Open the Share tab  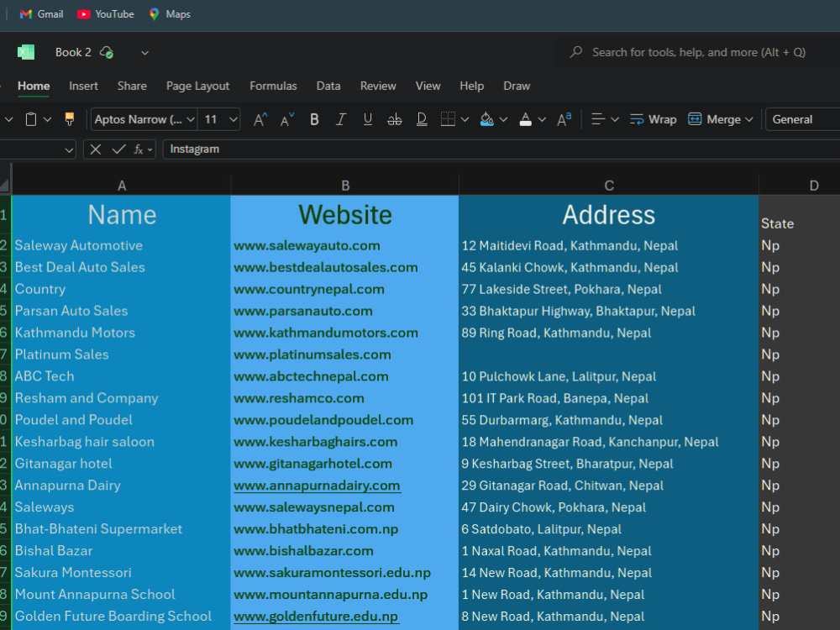133,86
